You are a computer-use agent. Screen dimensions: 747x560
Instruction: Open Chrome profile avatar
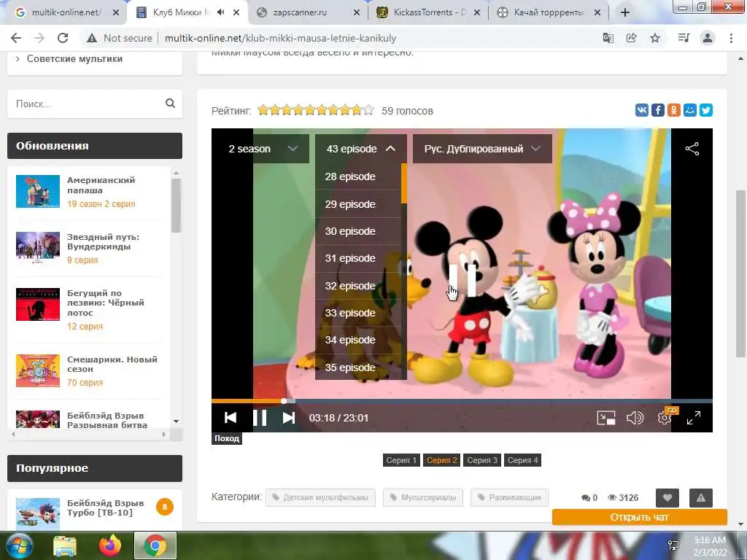(708, 38)
